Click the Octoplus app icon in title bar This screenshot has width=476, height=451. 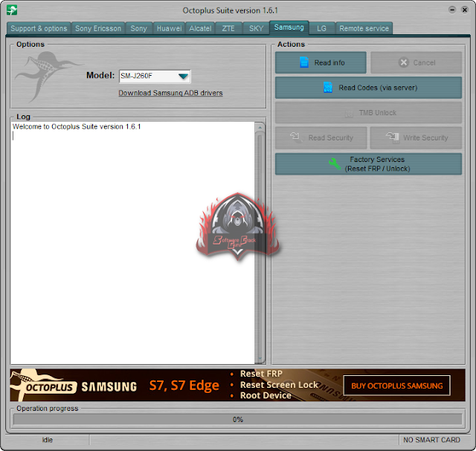(12, 10)
